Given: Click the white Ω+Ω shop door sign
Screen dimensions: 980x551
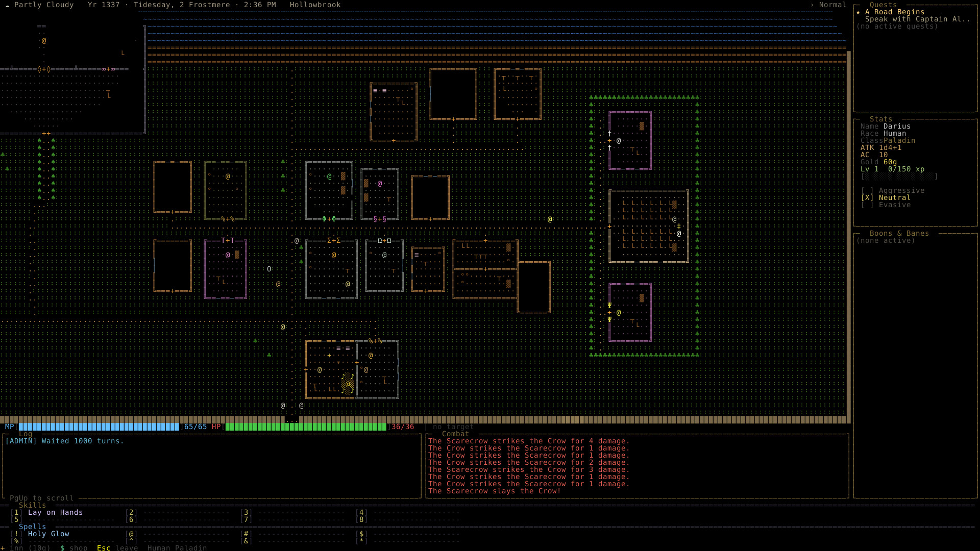Looking at the screenshot, I should pos(384,241).
